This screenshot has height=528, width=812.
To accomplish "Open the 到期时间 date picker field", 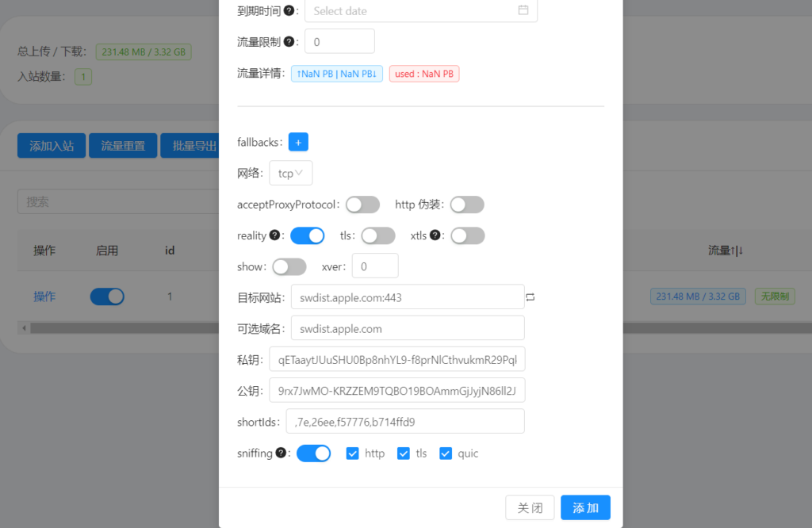I will [412, 10].
